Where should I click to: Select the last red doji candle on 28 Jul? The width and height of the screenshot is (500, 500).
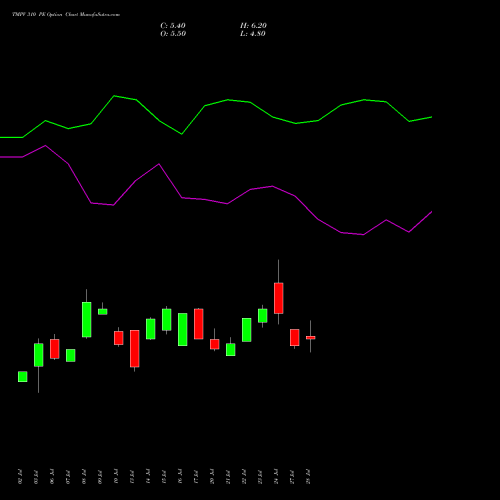click(x=311, y=338)
